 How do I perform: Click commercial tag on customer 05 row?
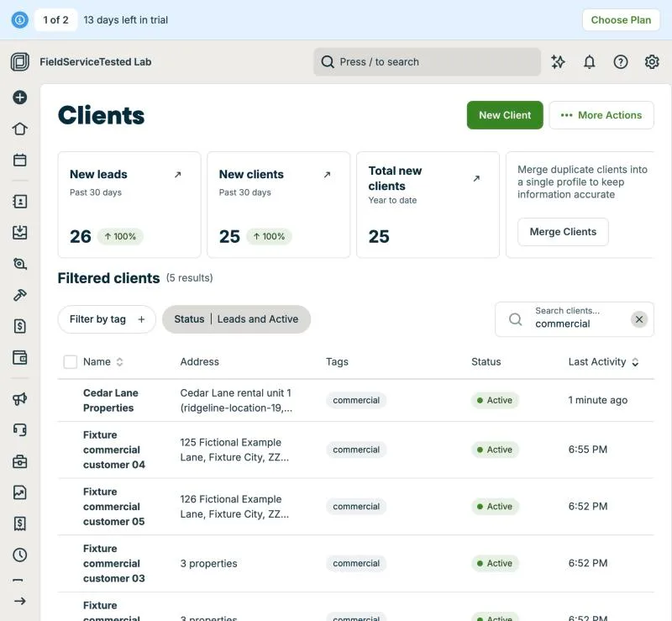pos(356,507)
